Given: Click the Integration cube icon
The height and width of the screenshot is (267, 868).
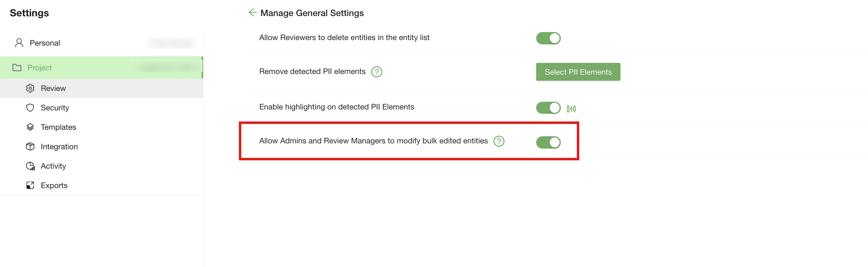Looking at the screenshot, I should tap(30, 146).
